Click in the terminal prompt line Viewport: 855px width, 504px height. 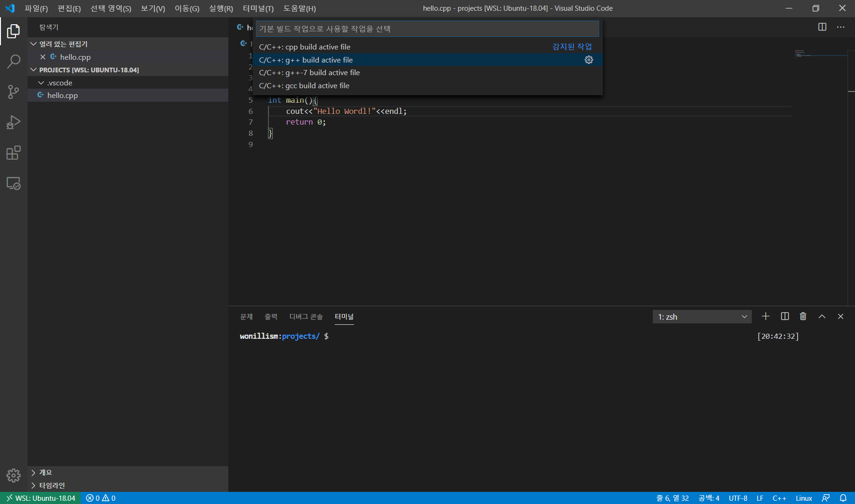click(284, 336)
